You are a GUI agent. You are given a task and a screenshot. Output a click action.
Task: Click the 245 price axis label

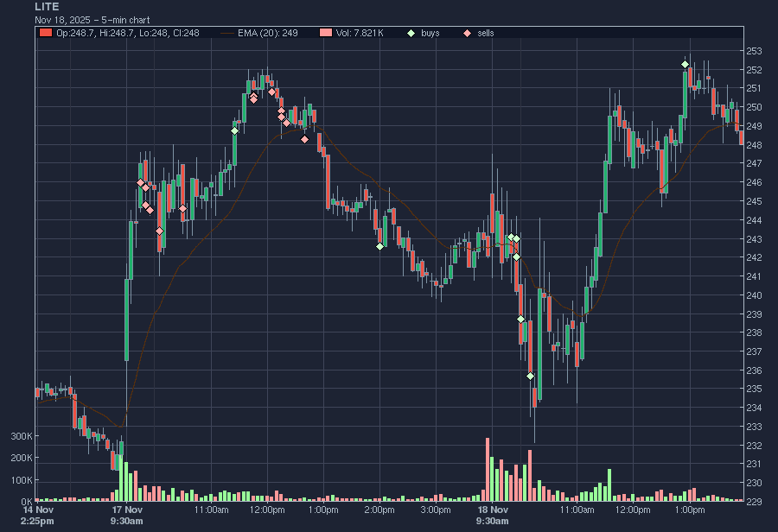click(x=754, y=201)
